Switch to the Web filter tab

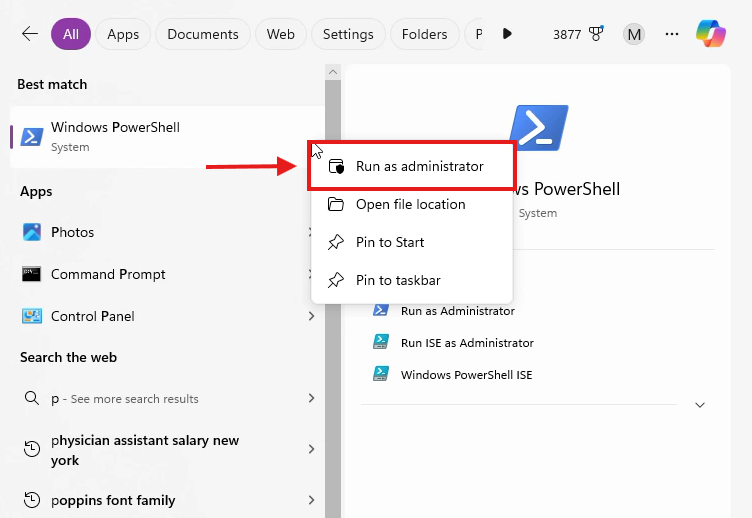click(x=281, y=34)
